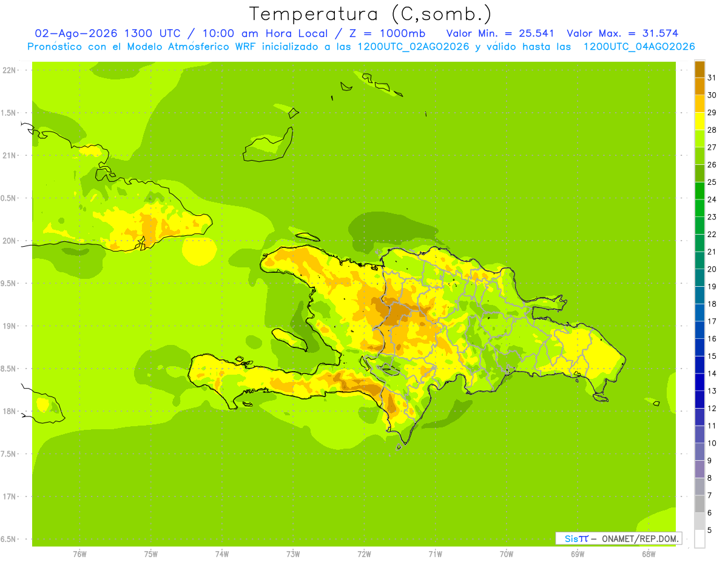Click the '68W' longitude axis label

coord(649,554)
